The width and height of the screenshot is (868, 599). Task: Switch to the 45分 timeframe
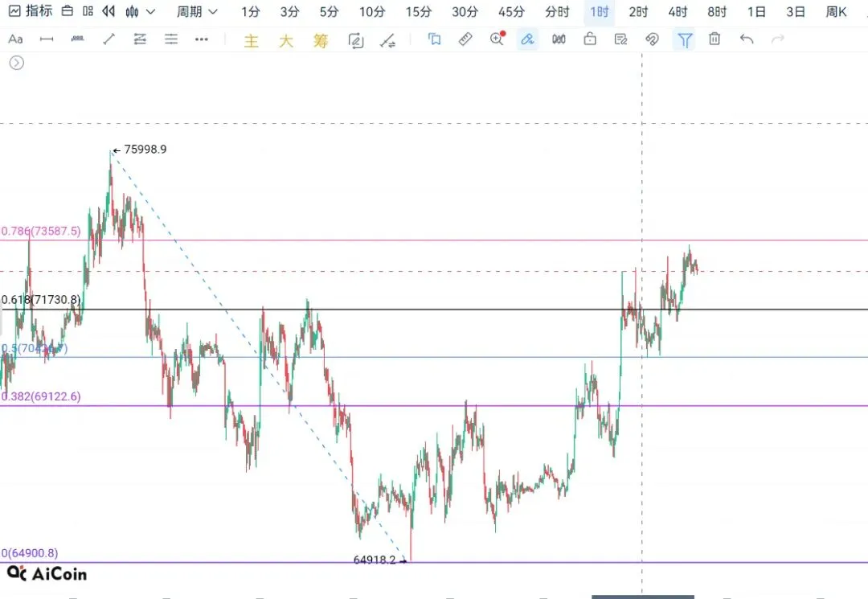511,11
